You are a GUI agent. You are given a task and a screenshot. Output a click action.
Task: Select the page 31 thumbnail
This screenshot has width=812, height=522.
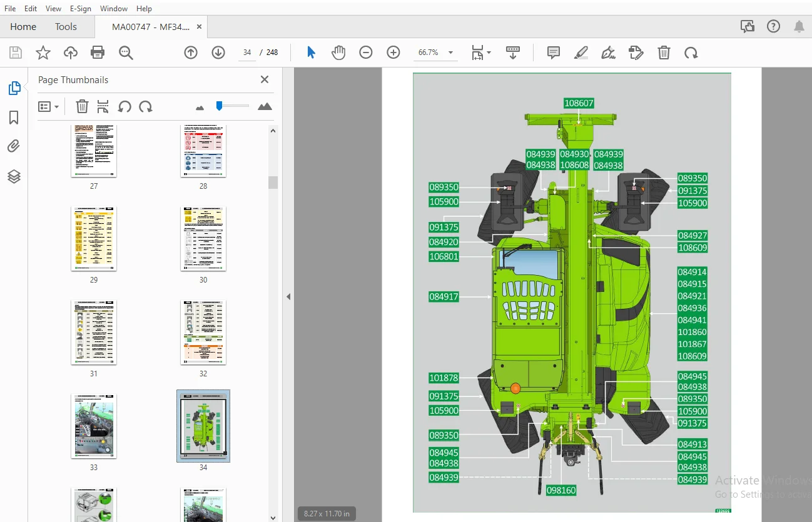(x=94, y=333)
